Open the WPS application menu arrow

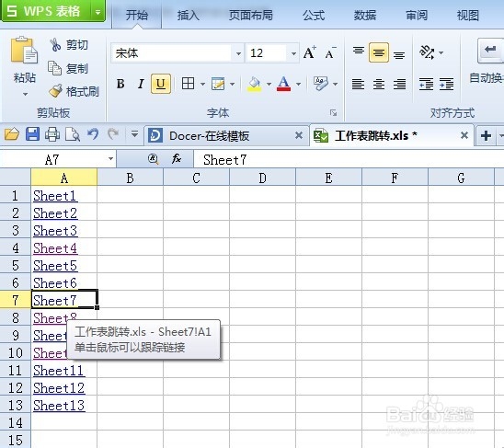click(97, 12)
